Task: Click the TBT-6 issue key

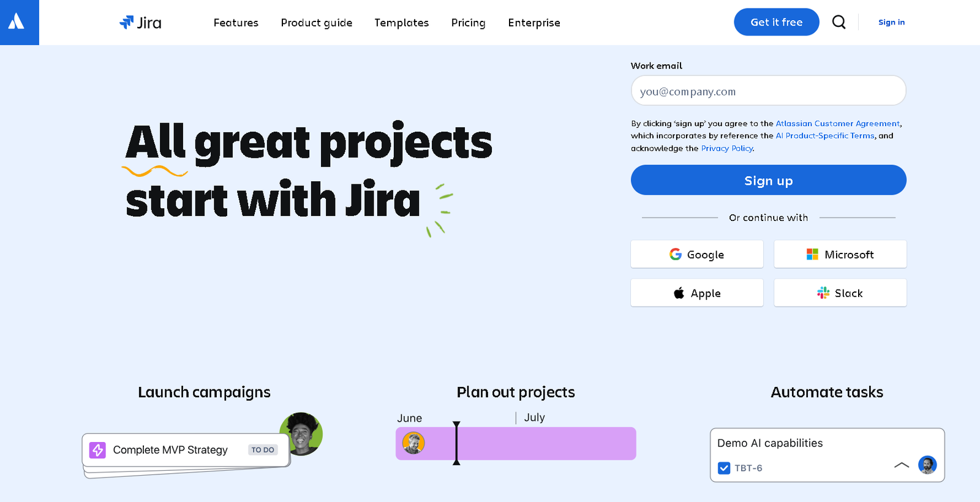Action: pyautogui.click(x=748, y=468)
